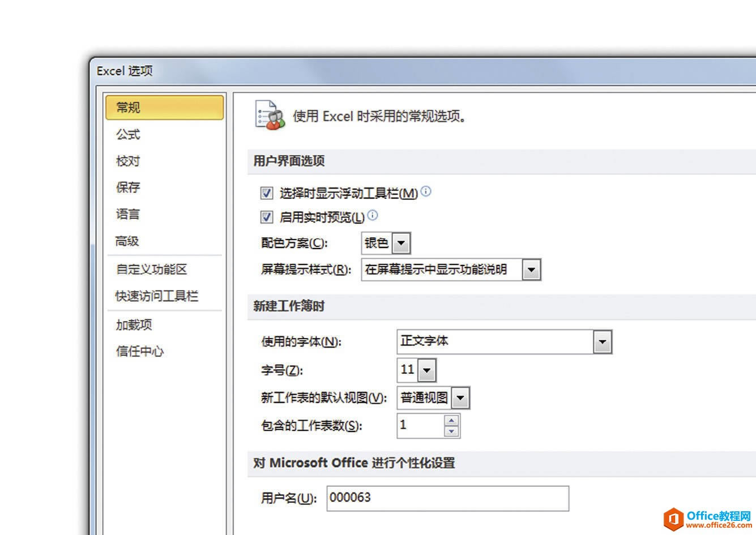Click the info icon beside 选择时显示浮动工具栏
Viewport: 756px width, 535px height.
pyautogui.click(x=426, y=191)
